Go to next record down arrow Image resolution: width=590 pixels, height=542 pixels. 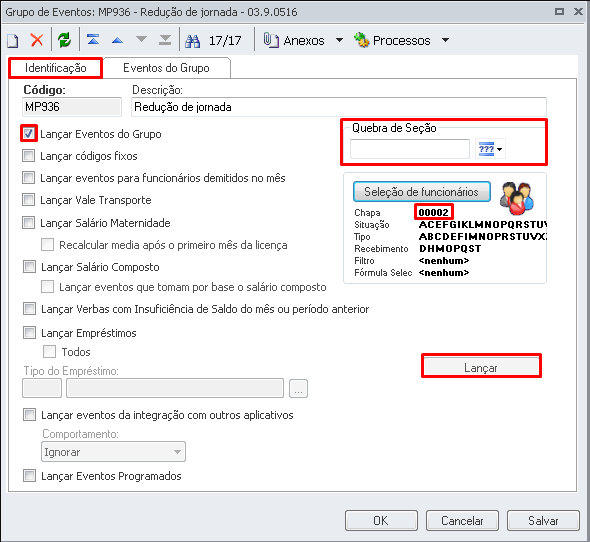pos(141,39)
